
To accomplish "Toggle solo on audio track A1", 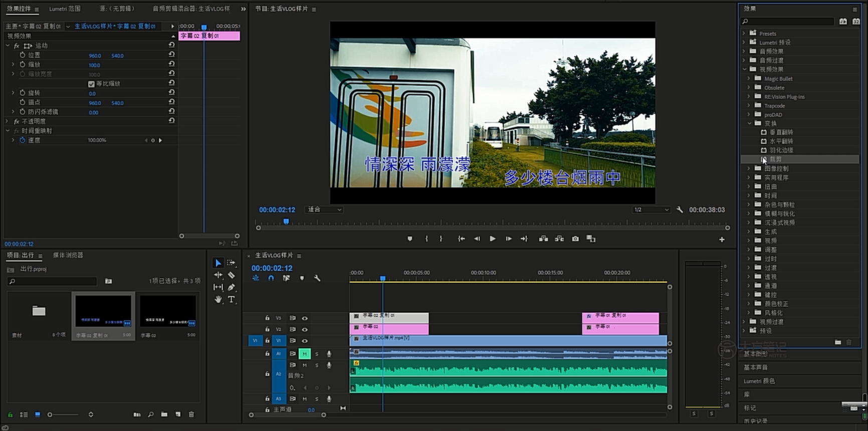I will coord(317,354).
